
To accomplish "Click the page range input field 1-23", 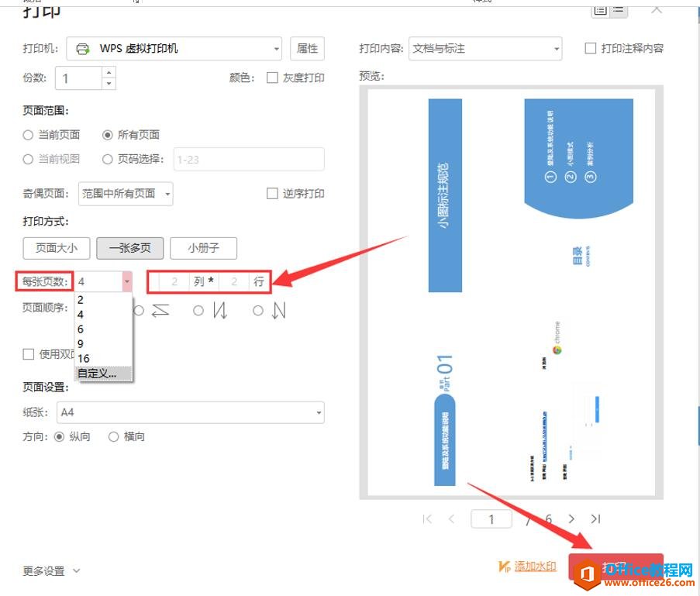I will tap(249, 160).
